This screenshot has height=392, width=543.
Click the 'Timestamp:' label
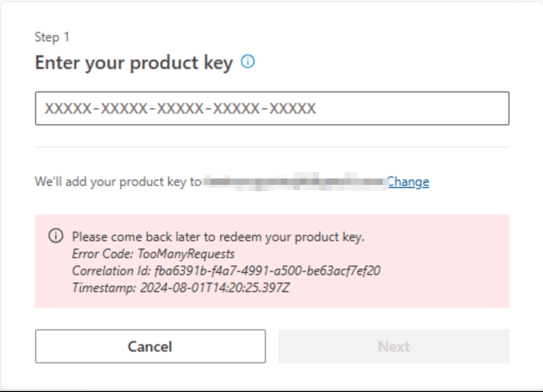tap(104, 287)
